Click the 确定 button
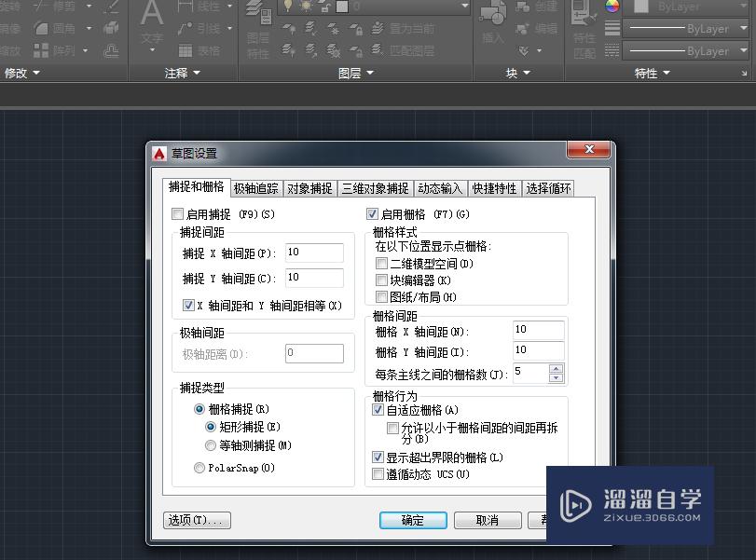This screenshot has width=756, height=560. 413,520
